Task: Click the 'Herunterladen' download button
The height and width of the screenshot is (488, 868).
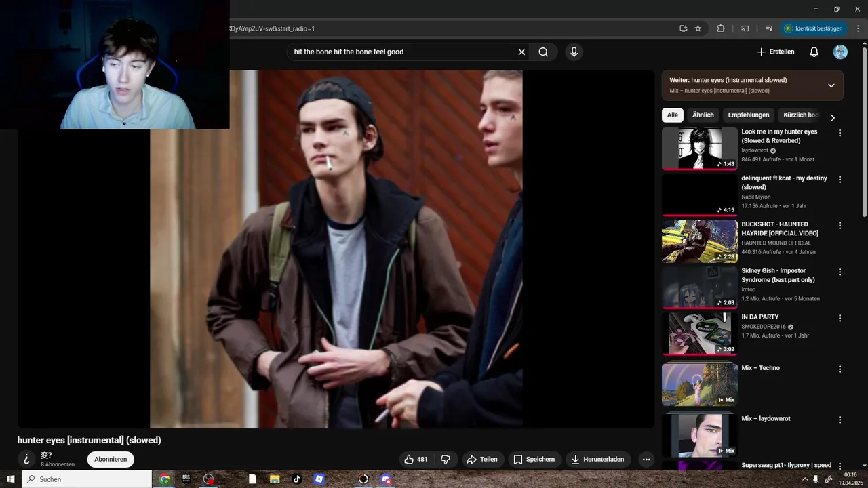Action: pyautogui.click(x=598, y=460)
